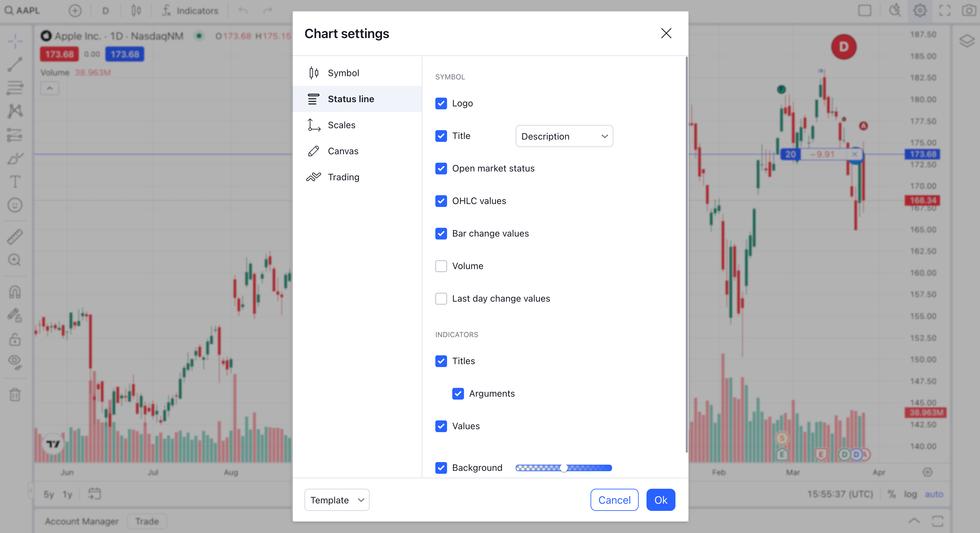The width and height of the screenshot is (980, 533).
Task: Adjust the Background transparency slider
Action: [564, 468]
